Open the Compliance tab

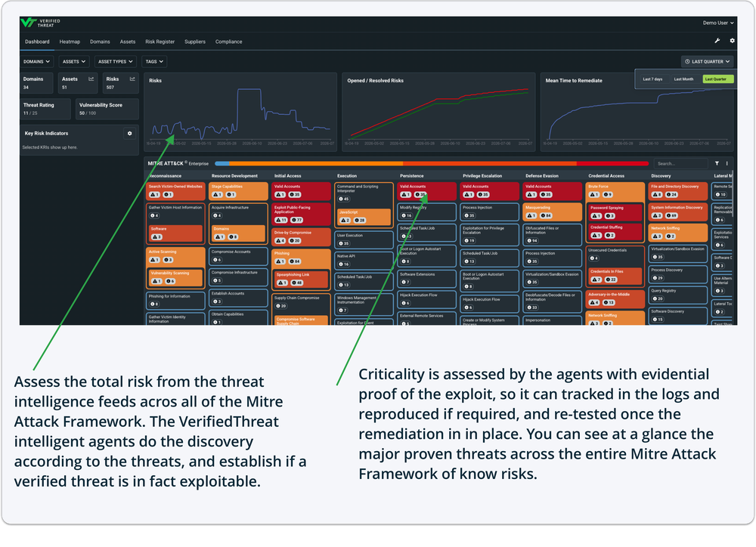click(228, 42)
